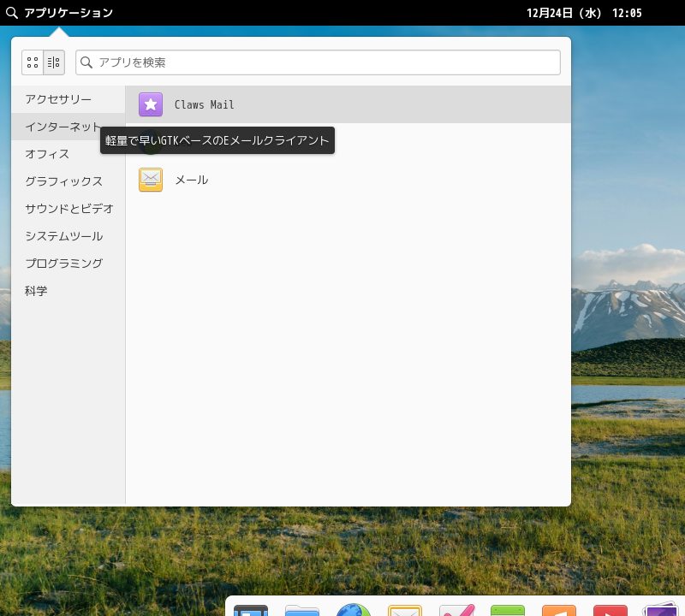
Task: Show the グラフィックス category apps
Action: [x=63, y=181]
